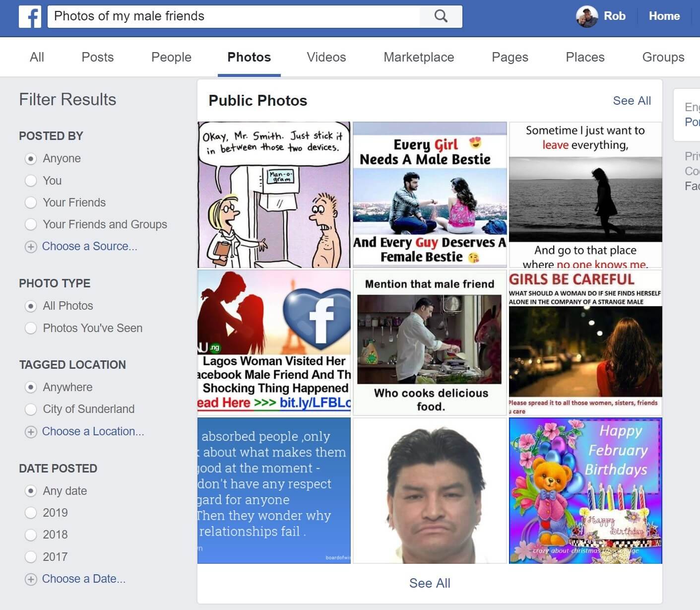Choose Your Friends as poster
This screenshot has height=610, width=700.
tap(31, 203)
